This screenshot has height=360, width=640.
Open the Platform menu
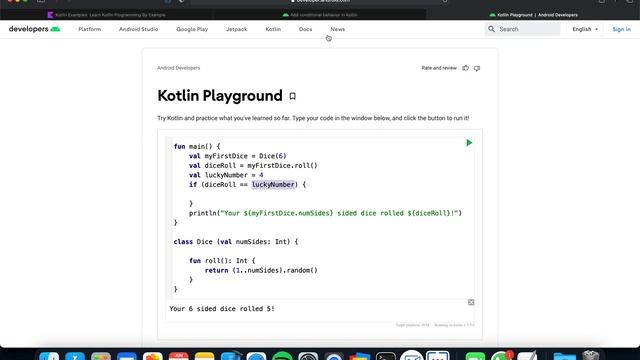[x=89, y=29]
